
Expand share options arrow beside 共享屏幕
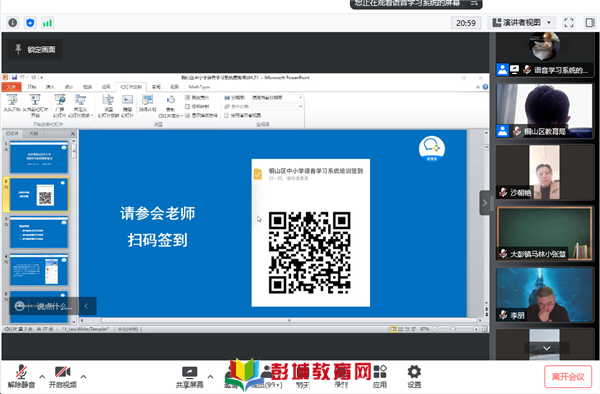click(210, 376)
